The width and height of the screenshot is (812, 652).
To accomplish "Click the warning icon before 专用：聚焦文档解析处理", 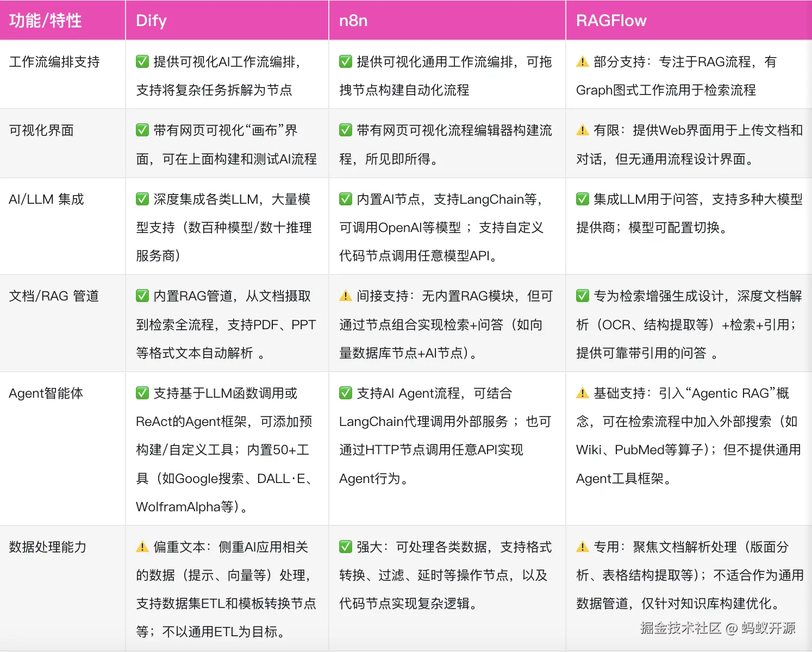I will pyautogui.click(x=583, y=547).
